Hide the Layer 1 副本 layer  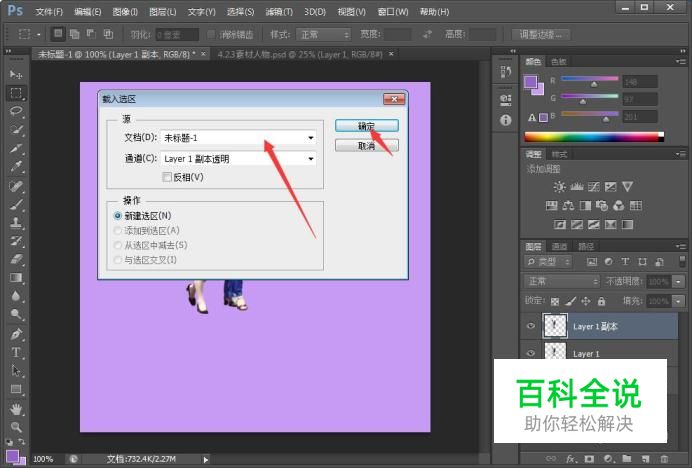[530, 326]
